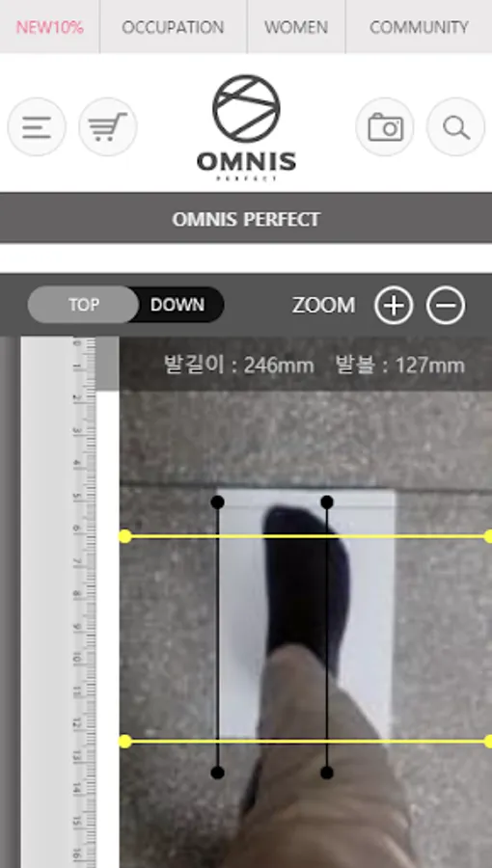Viewport: 492px width, 868px height.
Task: Click the vertical ruler scale
Action: click(x=84, y=602)
